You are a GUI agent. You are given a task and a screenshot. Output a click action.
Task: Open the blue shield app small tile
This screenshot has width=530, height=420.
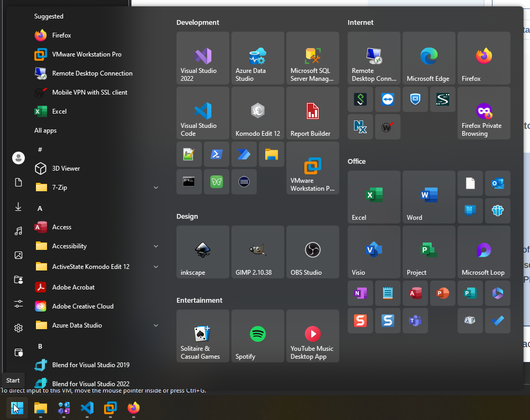click(x=415, y=99)
